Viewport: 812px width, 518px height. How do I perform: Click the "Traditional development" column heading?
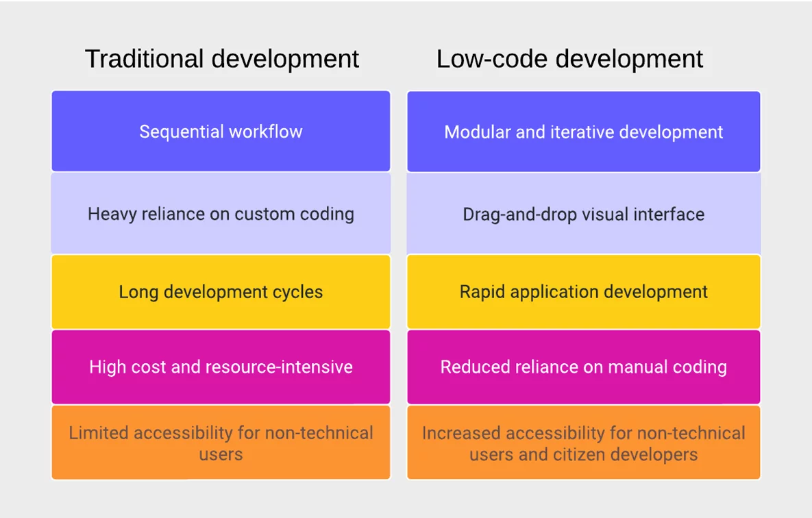tap(221, 60)
